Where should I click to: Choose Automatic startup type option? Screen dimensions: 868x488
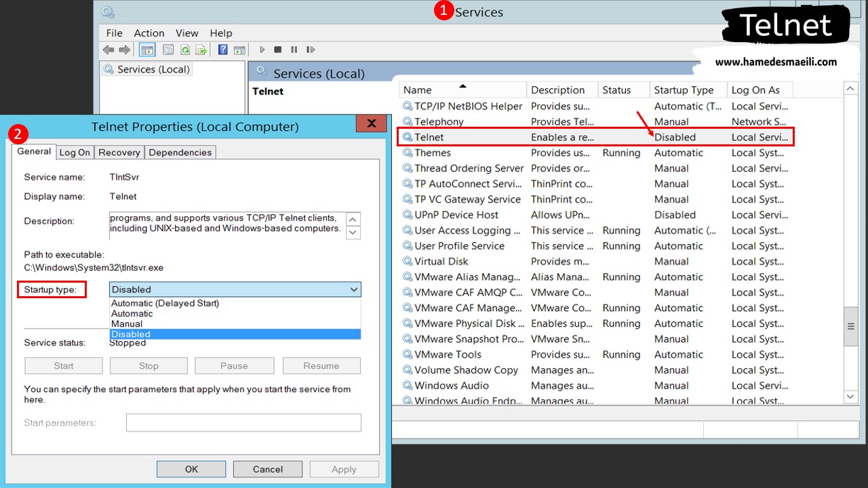(x=235, y=314)
